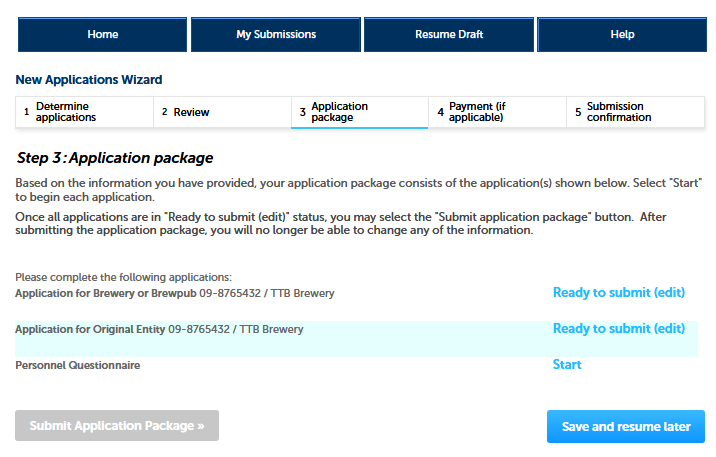
Task: Select the step 3 Application package tab
Action: click(x=359, y=112)
